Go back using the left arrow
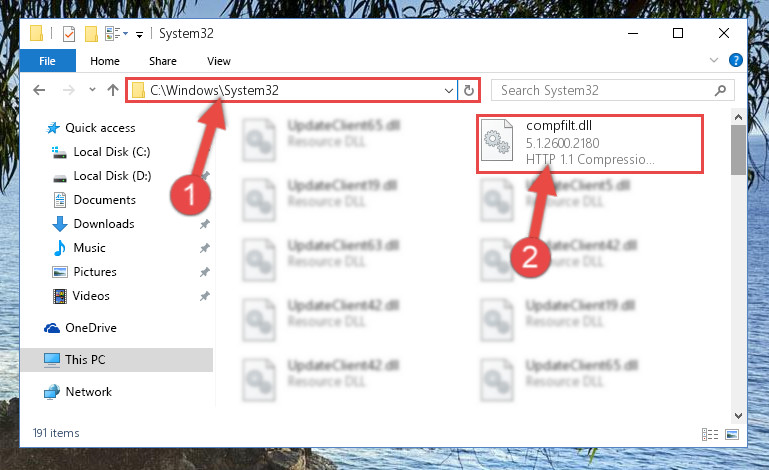This screenshot has height=470, width=769. [x=39, y=90]
